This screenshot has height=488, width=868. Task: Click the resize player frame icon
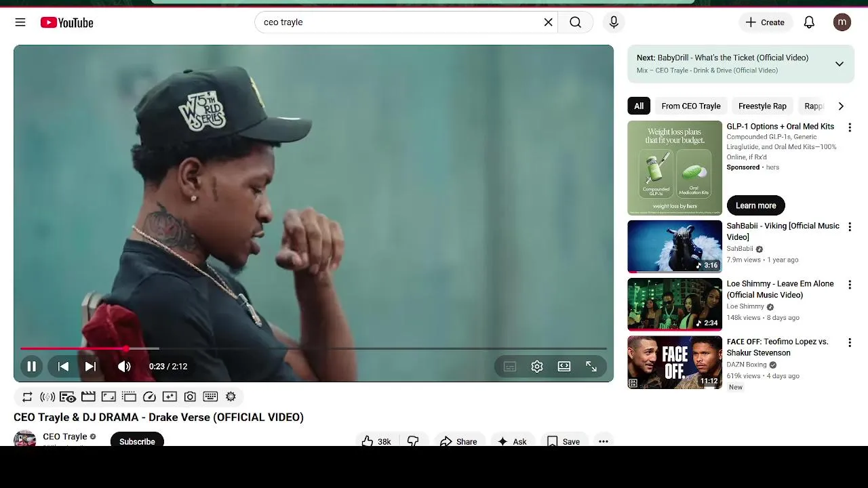108,396
